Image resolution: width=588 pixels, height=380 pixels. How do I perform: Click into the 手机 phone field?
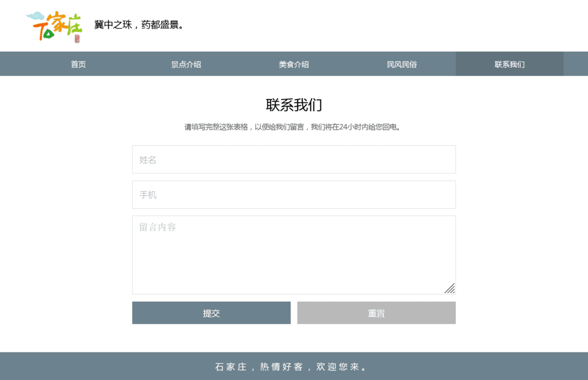coord(293,195)
